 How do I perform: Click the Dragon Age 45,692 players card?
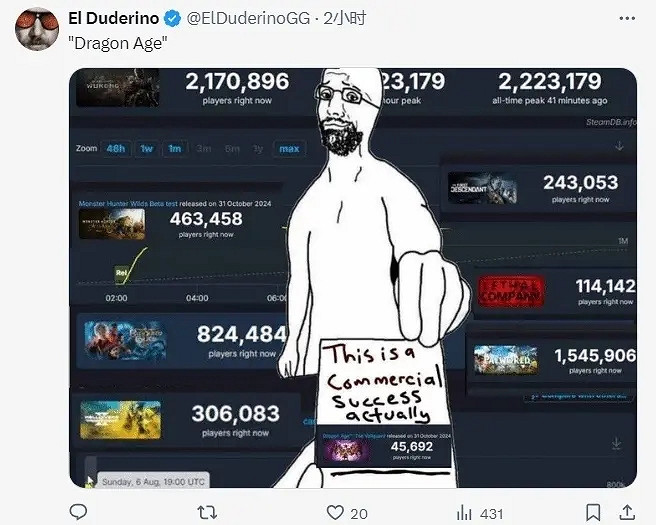[384, 448]
